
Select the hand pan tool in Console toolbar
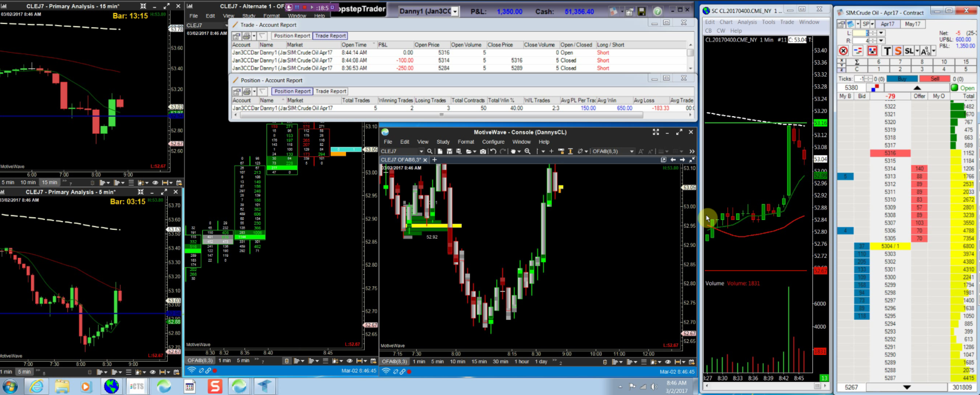[x=513, y=151]
